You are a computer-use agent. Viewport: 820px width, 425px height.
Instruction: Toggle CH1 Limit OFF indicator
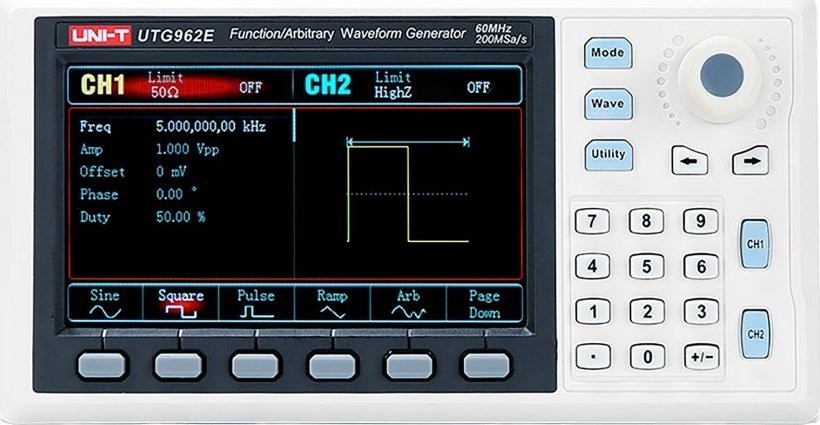click(250, 87)
